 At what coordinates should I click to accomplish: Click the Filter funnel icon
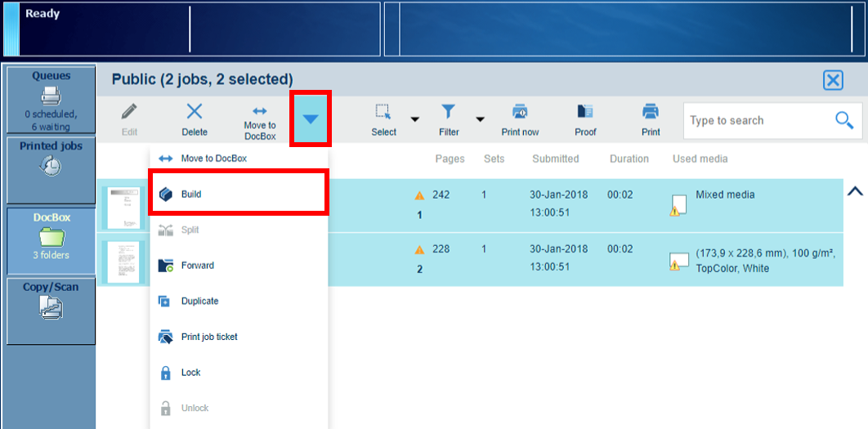click(x=449, y=112)
